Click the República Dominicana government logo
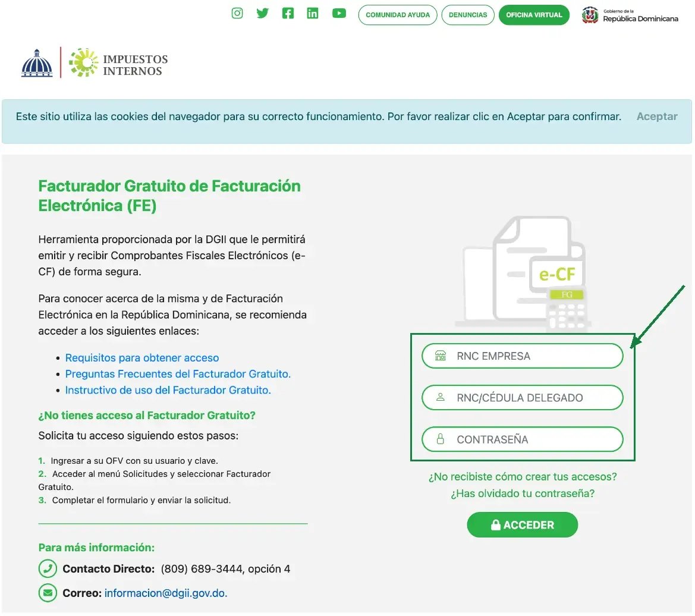This screenshot has height=616, width=695. point(630,15)
